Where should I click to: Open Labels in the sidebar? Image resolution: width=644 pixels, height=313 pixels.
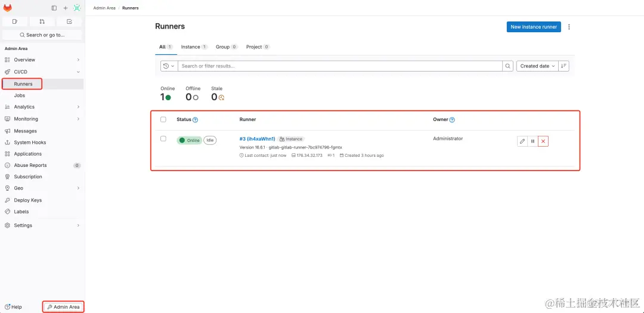click(x=43, y=212)
